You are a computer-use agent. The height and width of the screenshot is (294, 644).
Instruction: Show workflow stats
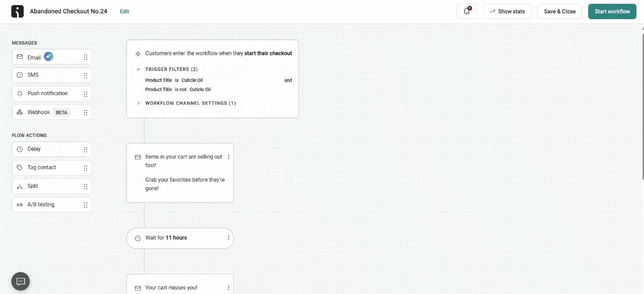[x=507, y=12]
